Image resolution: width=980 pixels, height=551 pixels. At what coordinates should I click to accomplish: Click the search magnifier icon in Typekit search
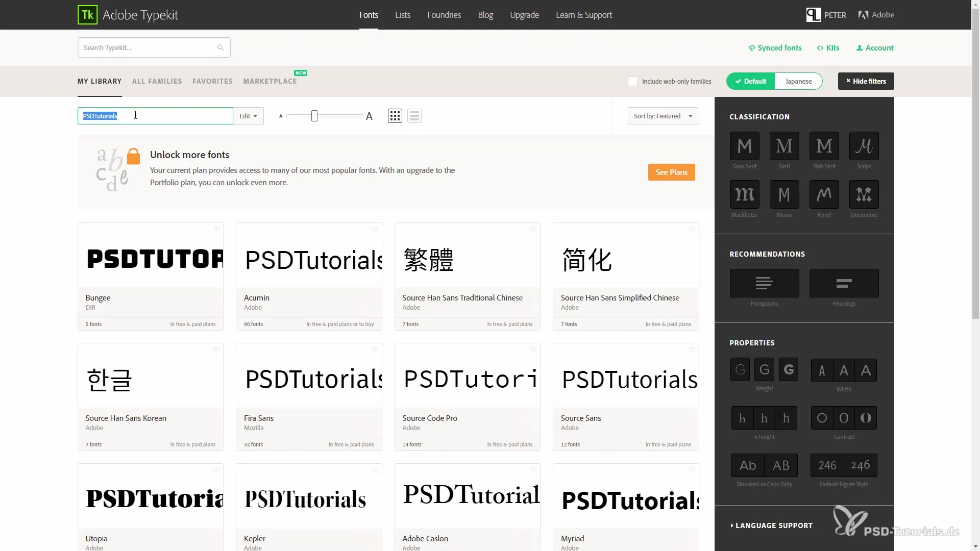(220, 47)
